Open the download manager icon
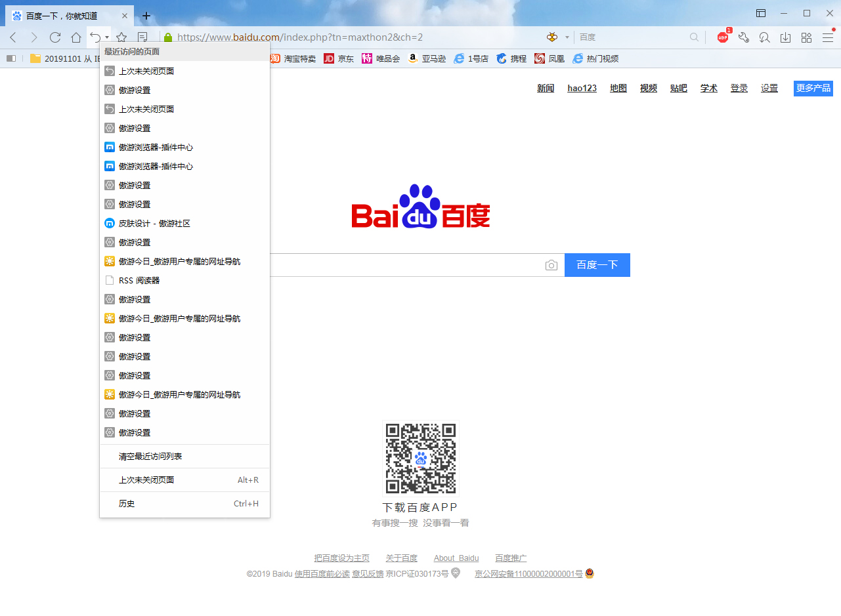 pos(785,37)
